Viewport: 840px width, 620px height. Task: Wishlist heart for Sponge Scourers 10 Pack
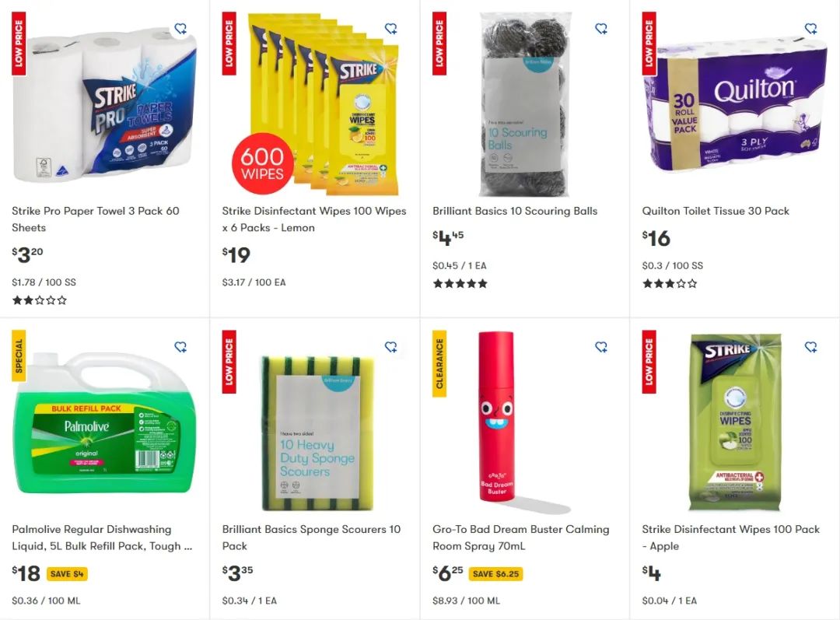point(391,347)
